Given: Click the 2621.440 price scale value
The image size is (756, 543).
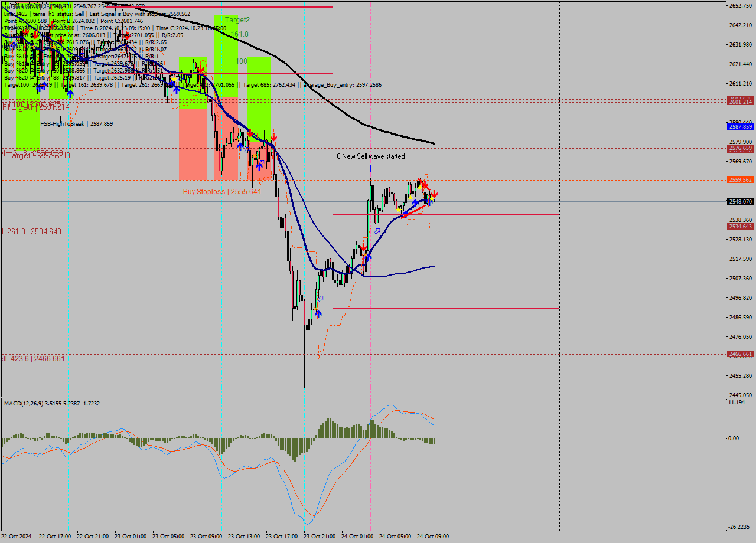Looking at the screenshot, I should point(741,64).
